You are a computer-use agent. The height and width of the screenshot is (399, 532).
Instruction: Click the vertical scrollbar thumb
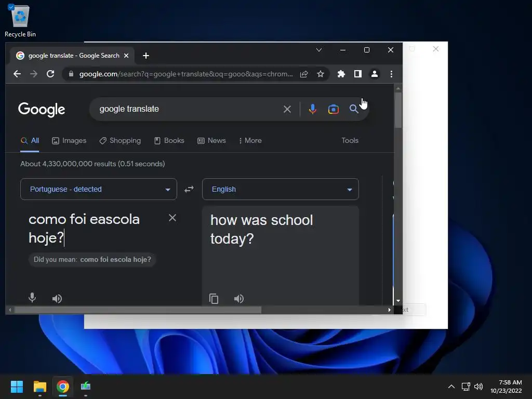point(398,110)
